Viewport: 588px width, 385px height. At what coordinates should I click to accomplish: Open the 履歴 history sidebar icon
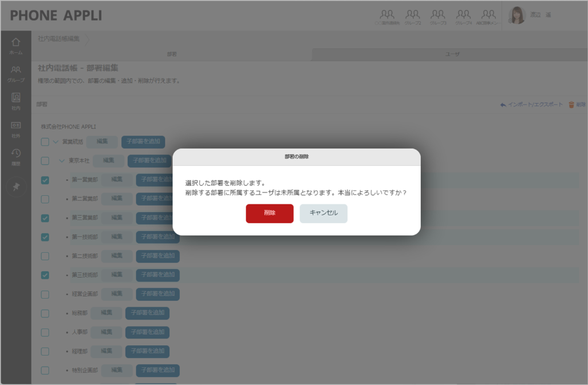(16, 156)
